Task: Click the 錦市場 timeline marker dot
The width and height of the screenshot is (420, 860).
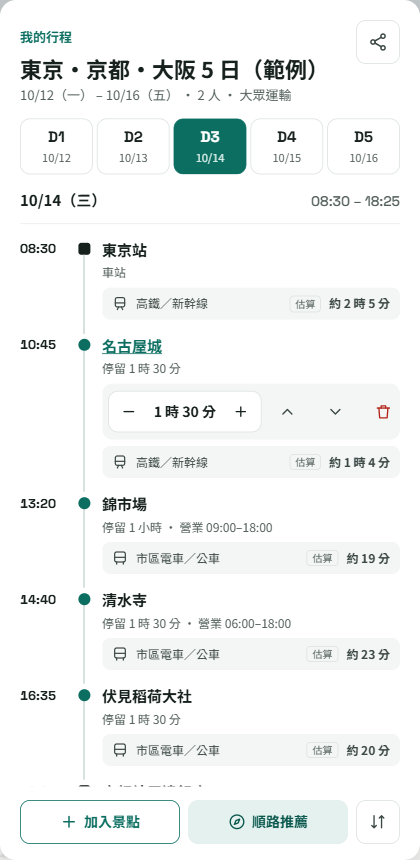Action: pos(84,503)
